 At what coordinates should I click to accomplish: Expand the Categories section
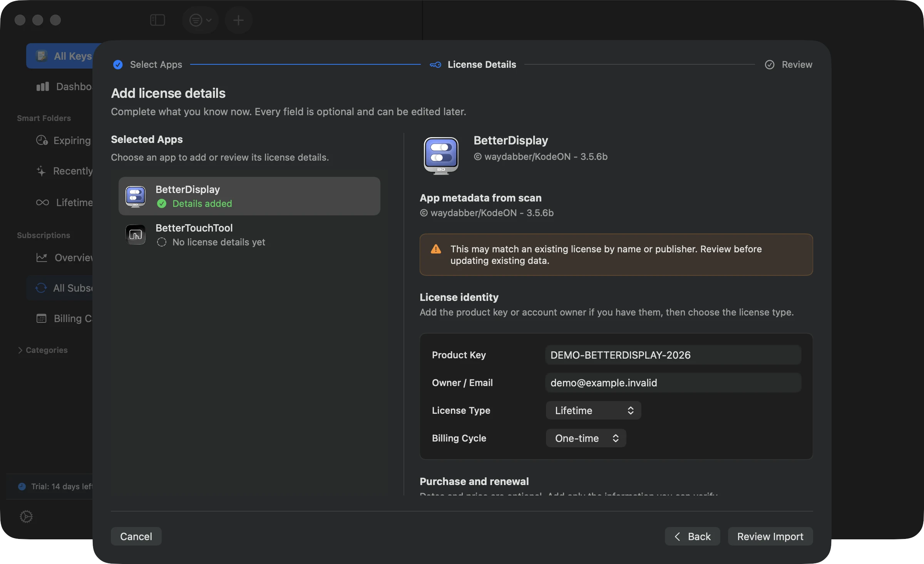[42, 350]
